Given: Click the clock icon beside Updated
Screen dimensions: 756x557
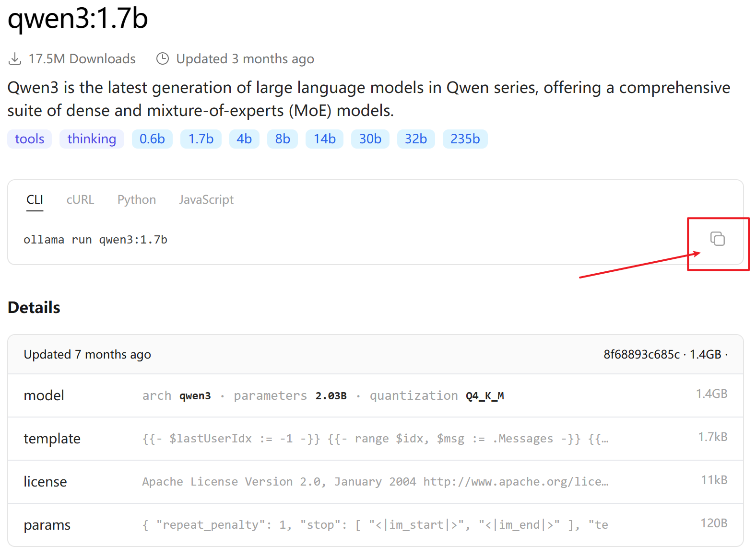Looking at the screenshot, I should [163, 58].
